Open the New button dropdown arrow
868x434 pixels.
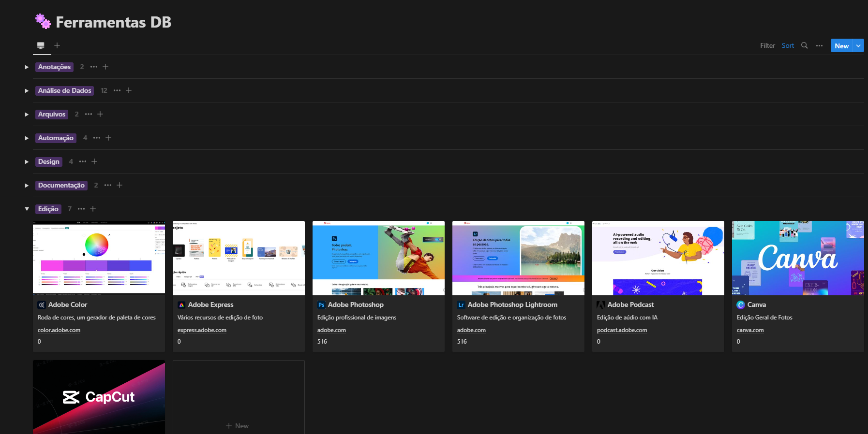(858, 45)
